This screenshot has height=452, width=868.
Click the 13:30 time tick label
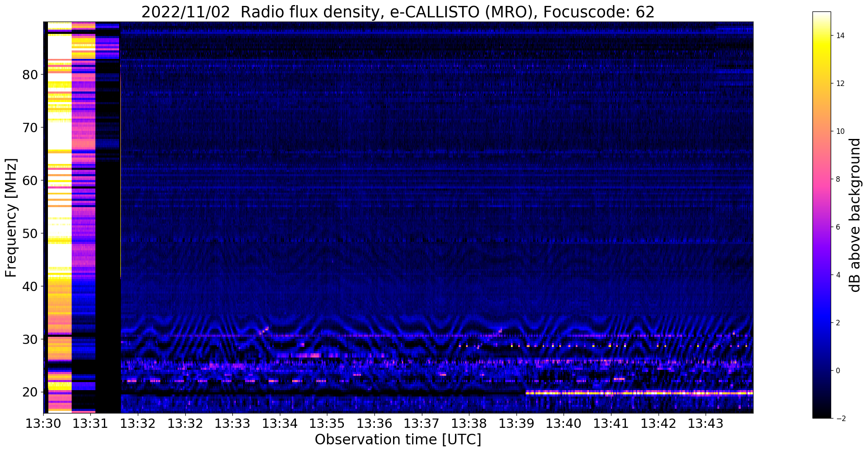[43, 424]
